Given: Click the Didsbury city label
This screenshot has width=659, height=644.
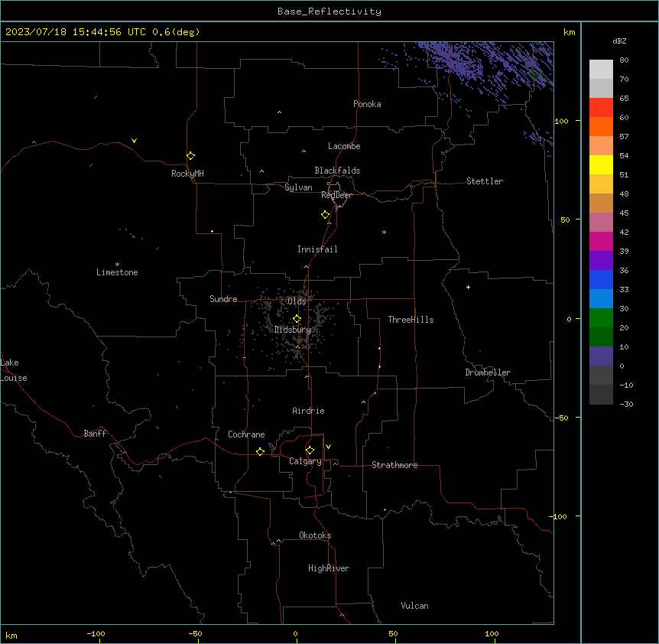Looking at the screenshot, I should pyautogui.click(x=292, y=330).
